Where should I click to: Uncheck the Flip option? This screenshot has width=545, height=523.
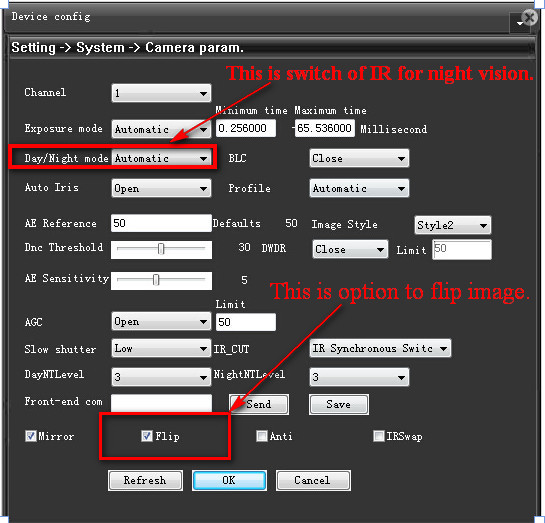[x=147, y=436]
